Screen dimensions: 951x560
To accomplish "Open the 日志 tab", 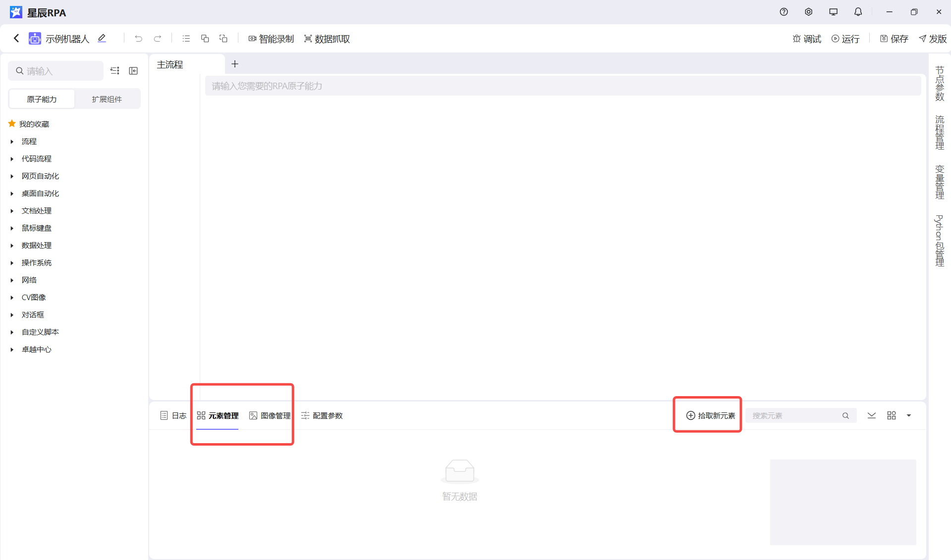I will point(173,415).
